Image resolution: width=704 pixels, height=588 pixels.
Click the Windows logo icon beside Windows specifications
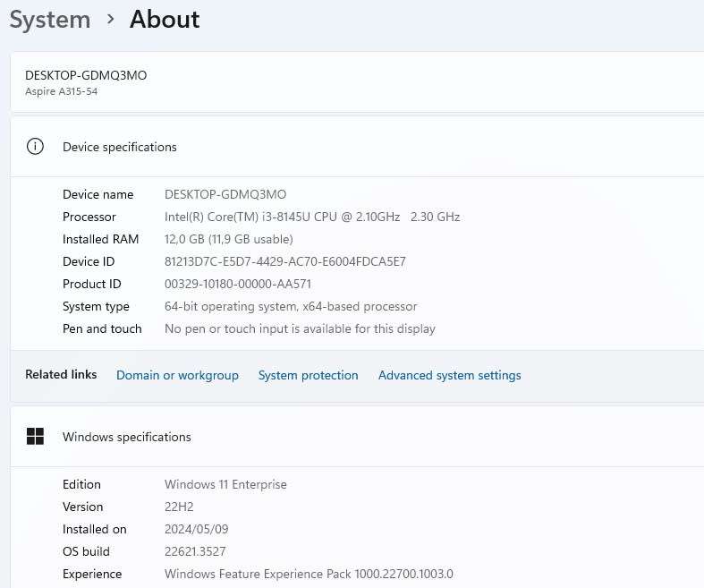point(35,436)
